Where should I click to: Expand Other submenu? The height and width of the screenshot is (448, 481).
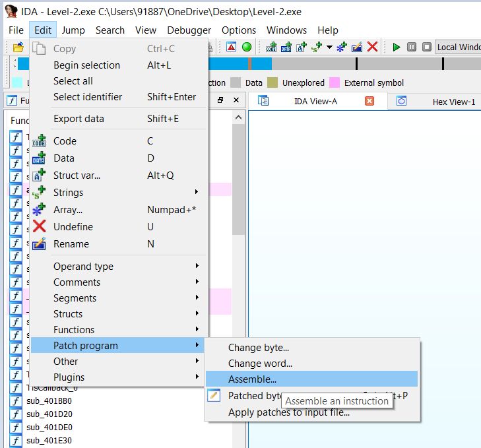click(119, 362)
